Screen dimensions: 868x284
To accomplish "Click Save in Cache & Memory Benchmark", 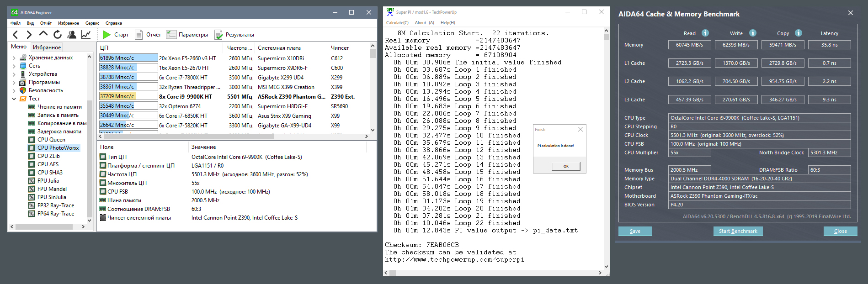I will click(635, 231).
